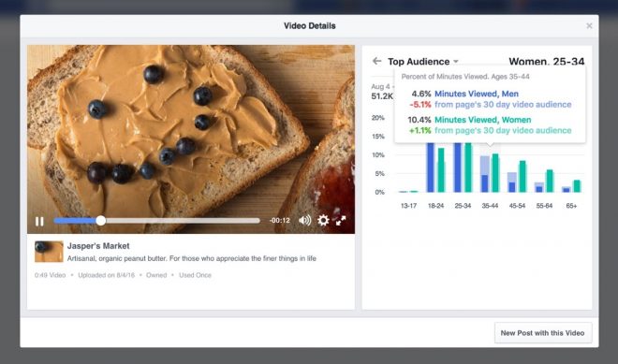This screenshot has width=618, height=364.
Task: Click the 'Minutes Viewed, Men' tooltip text
Action: [x=477, y=94]
